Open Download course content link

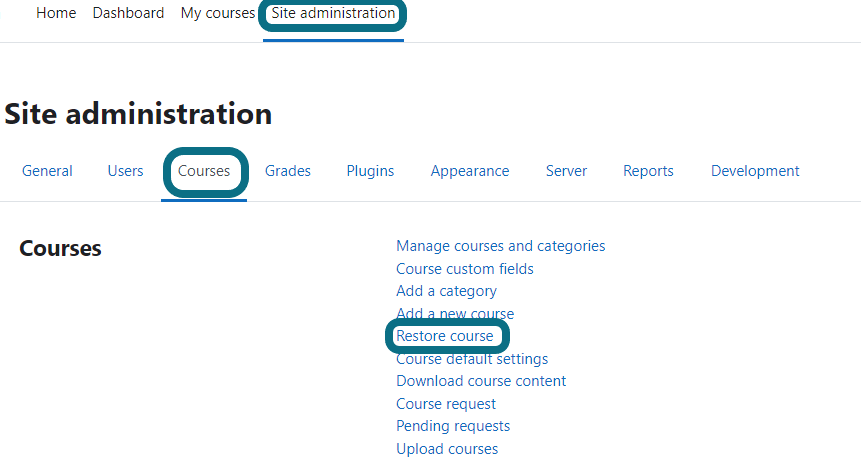tap(481, 381)
